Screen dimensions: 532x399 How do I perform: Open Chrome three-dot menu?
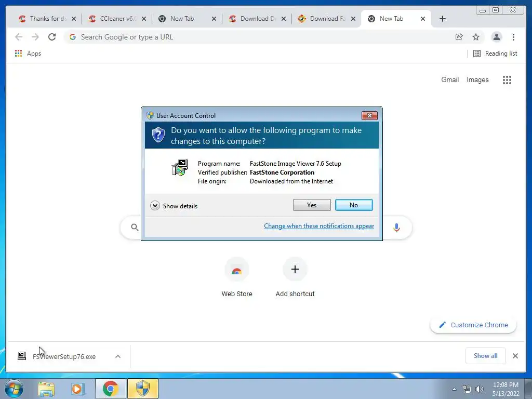[x=513, y=37]
